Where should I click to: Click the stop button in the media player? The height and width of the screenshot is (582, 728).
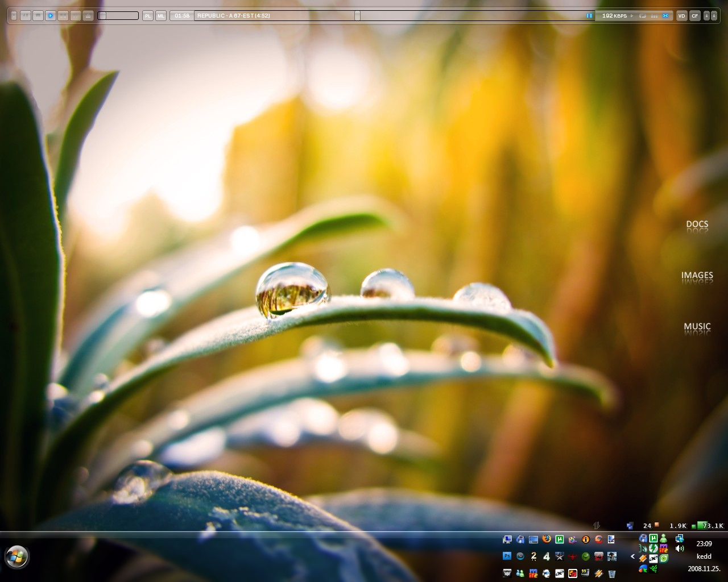(x=38, y=15)
